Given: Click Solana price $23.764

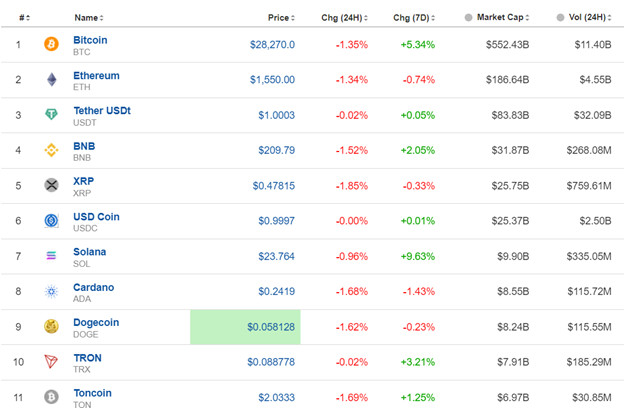Looking at the screenshot, I should tap(277, 256).
